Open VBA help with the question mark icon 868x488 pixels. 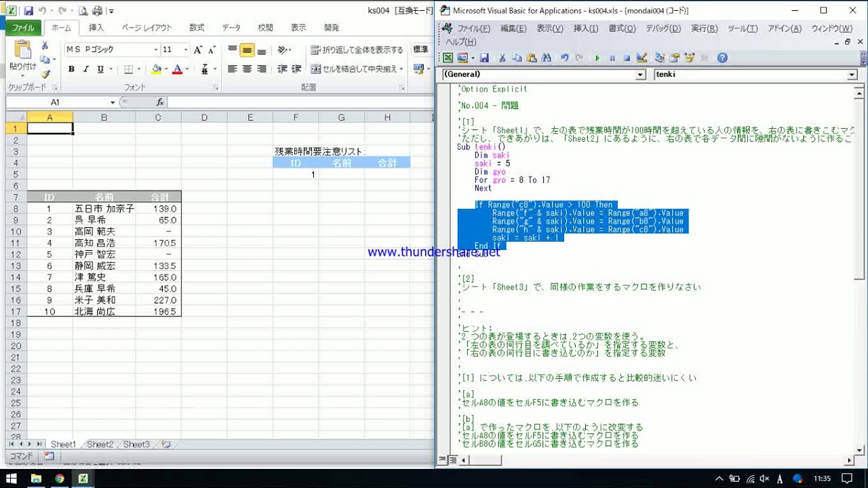point(722,58)
